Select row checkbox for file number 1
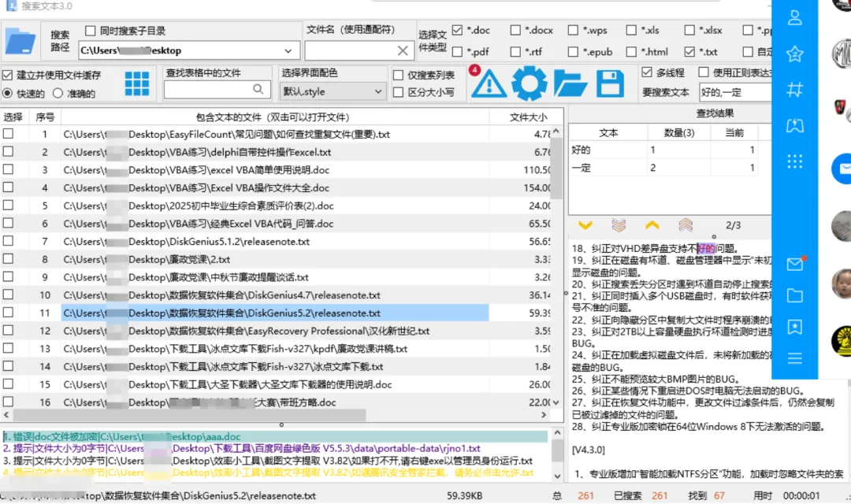This screenshot has height=504, width=851. coord(8,133)
